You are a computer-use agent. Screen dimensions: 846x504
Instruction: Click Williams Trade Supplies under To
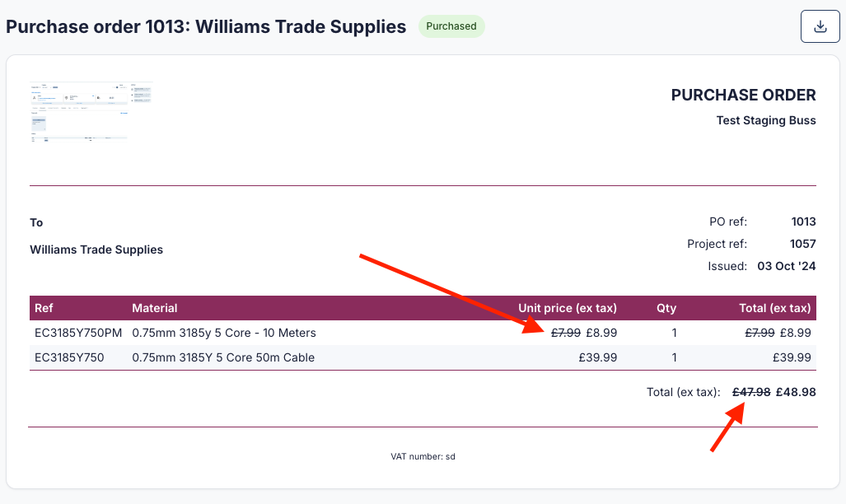tap(96, 250)
